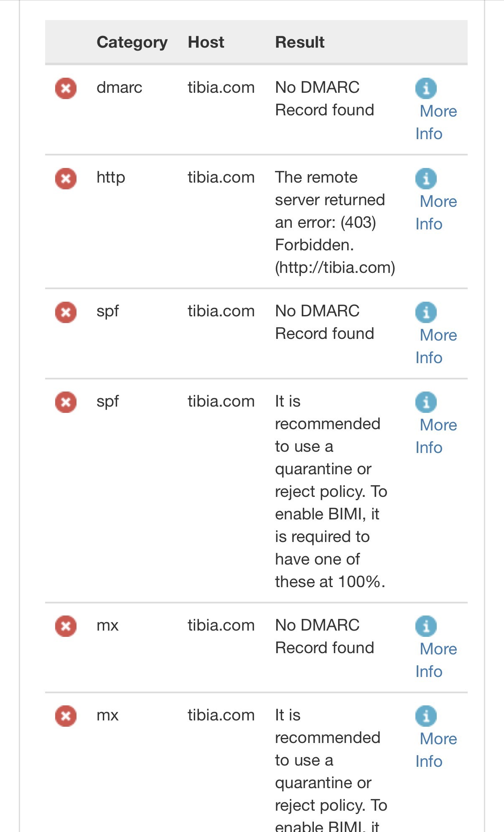Open More Info link for dmarc row
Screen dimensions: 504x832
tap(436, 122)
